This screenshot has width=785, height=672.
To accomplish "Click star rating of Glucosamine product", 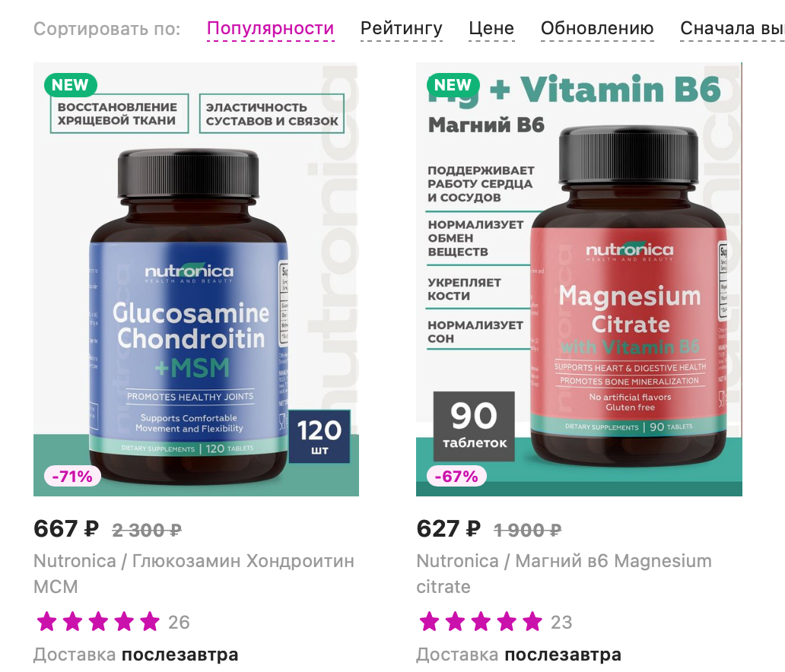I will pos(98,622).
